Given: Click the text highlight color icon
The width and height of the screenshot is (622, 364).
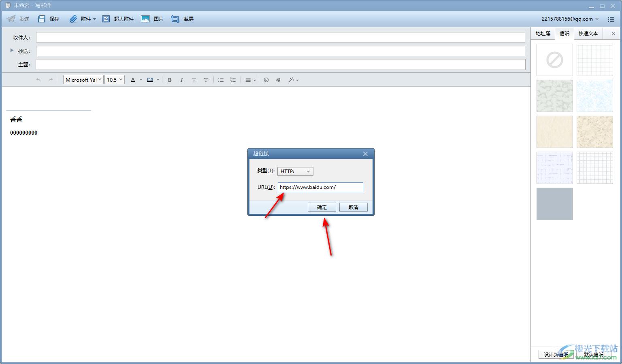Looking at the screenshot, I should coord(150,80).
